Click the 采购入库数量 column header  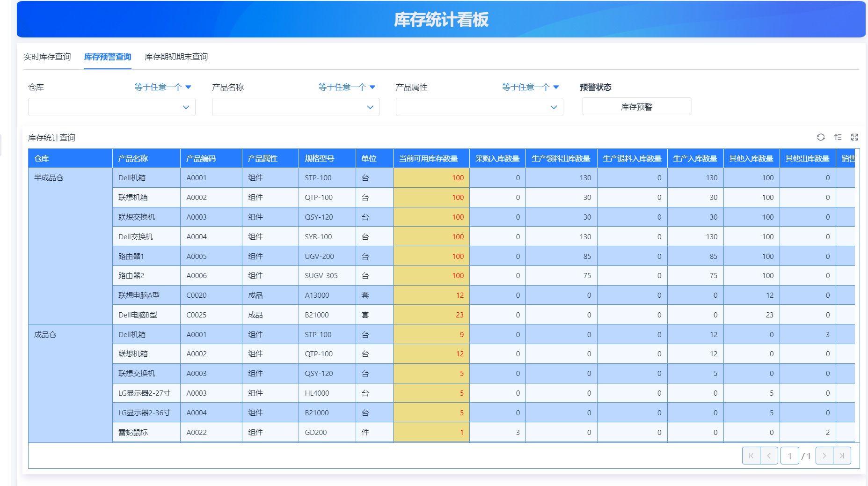[497, 158]
